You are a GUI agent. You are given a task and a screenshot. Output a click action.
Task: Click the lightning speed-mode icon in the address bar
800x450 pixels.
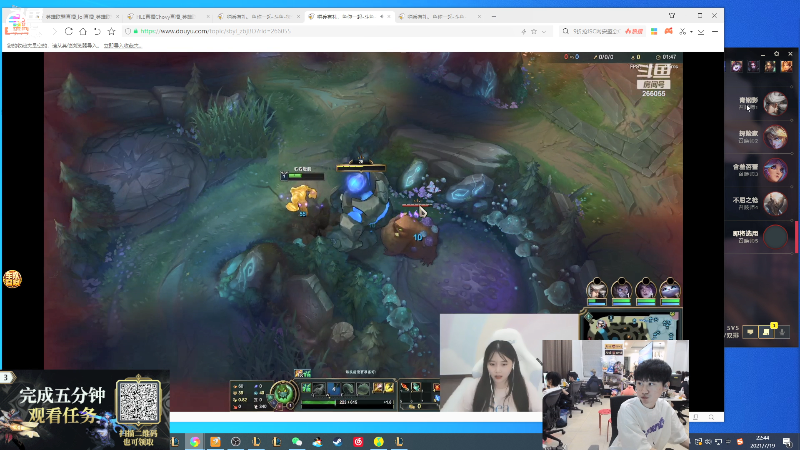click(x=523, y=31)
